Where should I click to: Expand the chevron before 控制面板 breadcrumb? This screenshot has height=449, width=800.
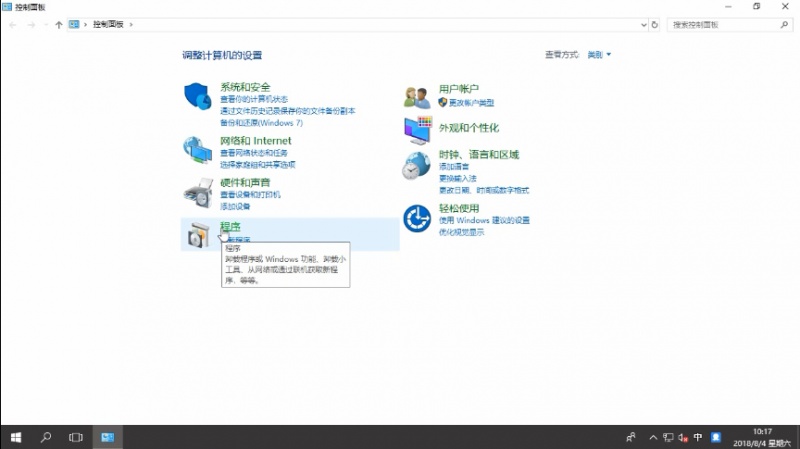[x=85, y=24]
